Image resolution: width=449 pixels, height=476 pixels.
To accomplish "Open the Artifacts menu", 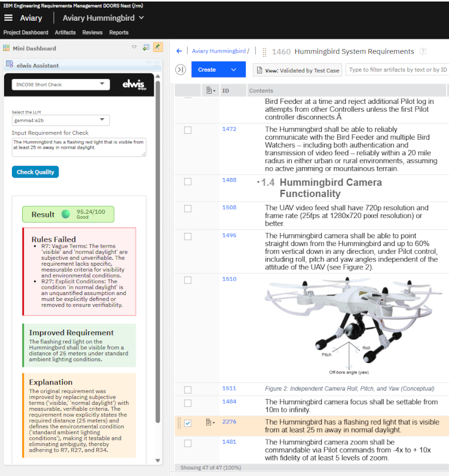I will (65, 32).
